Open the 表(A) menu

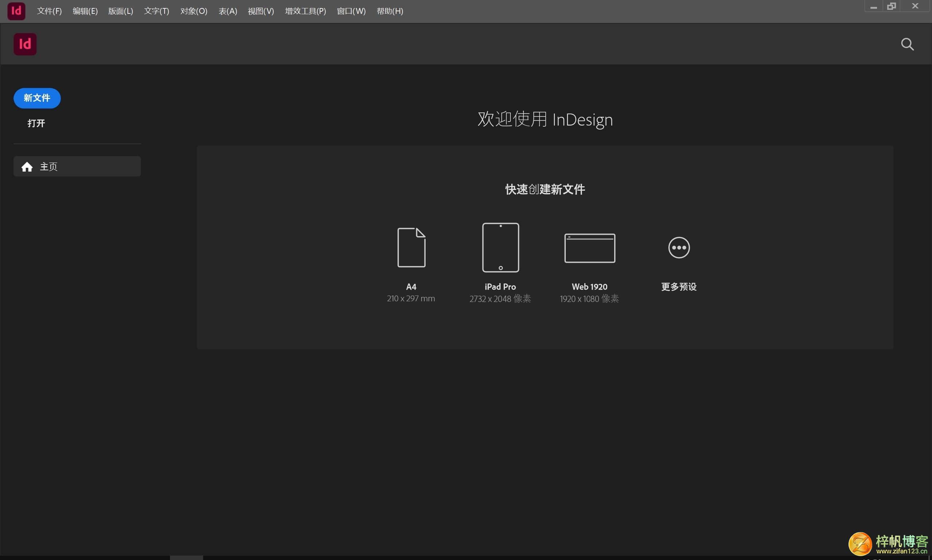point(228,11)
